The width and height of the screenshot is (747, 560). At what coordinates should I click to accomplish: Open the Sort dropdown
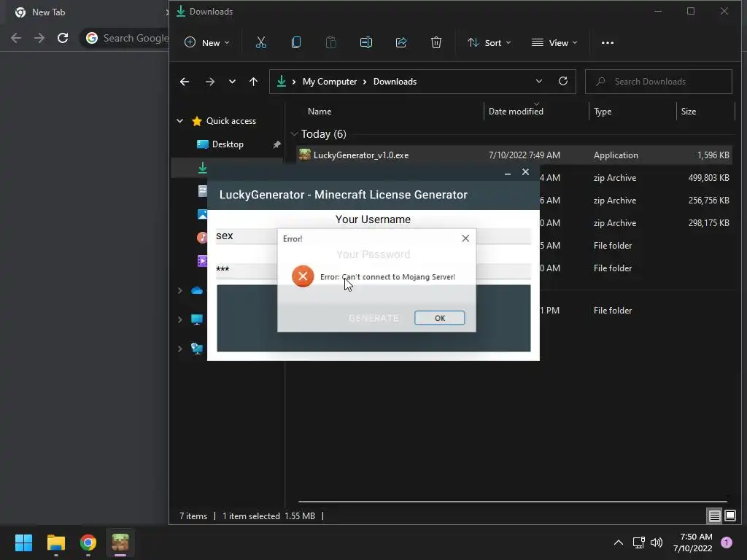coord(489,42)
